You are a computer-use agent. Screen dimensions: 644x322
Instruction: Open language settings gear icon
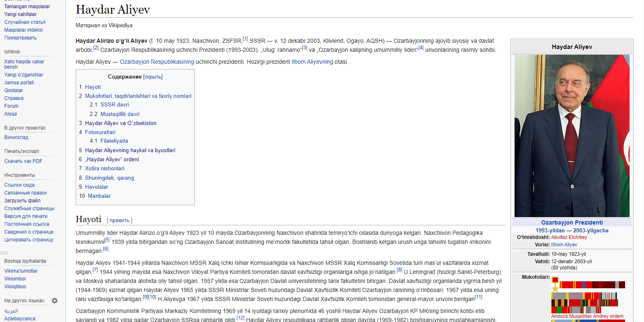[x=55, y=301]
